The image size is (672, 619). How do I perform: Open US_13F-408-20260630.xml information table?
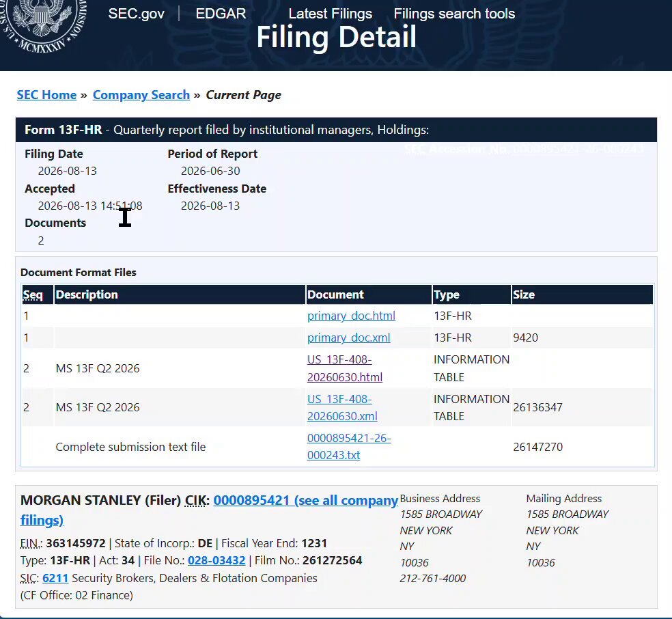[342, 407]
